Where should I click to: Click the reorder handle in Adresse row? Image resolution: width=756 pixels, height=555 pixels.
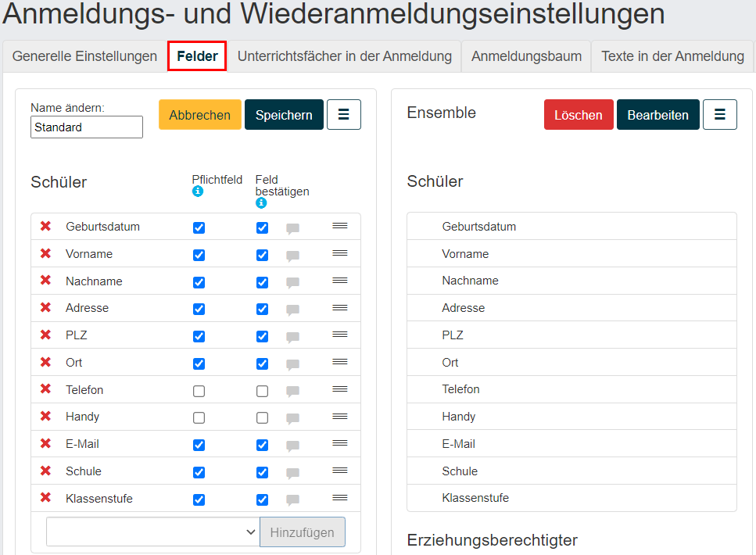[x=340, y=308]
